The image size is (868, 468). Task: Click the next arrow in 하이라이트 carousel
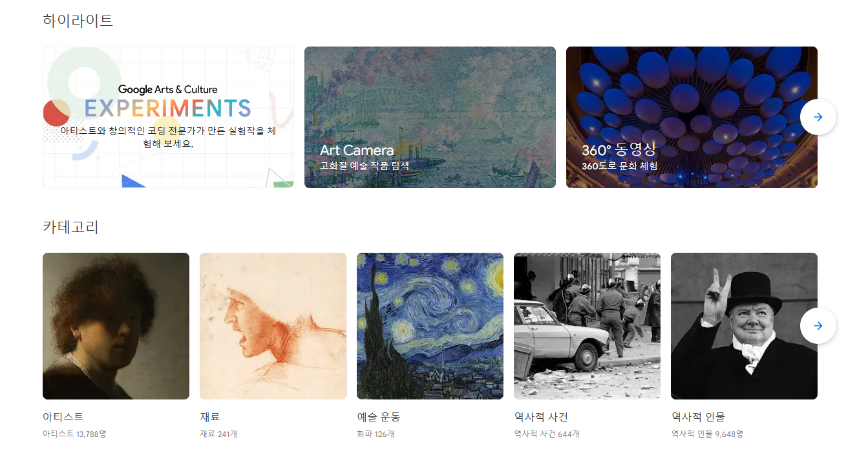[x=818, y=117]
